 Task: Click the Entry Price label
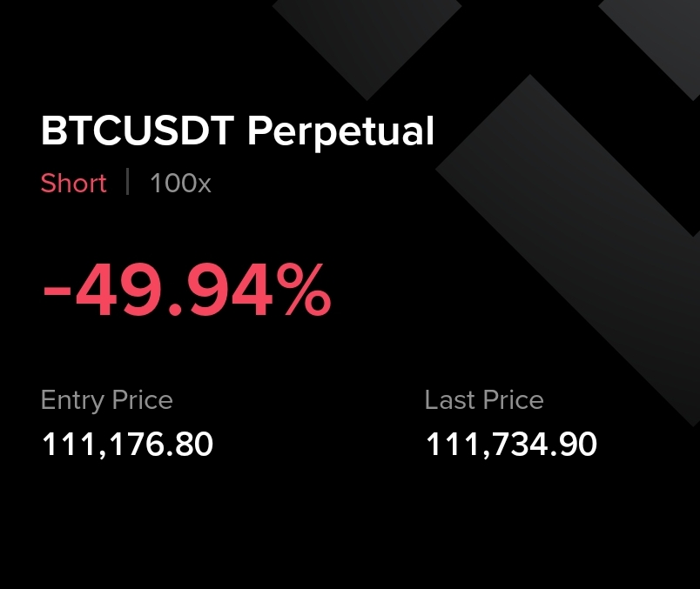click(x=107, y=400)
